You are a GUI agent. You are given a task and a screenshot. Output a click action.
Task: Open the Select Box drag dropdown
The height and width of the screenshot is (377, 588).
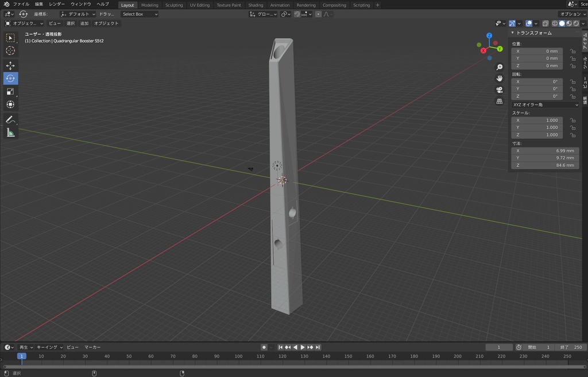click(x=140, y=14)
